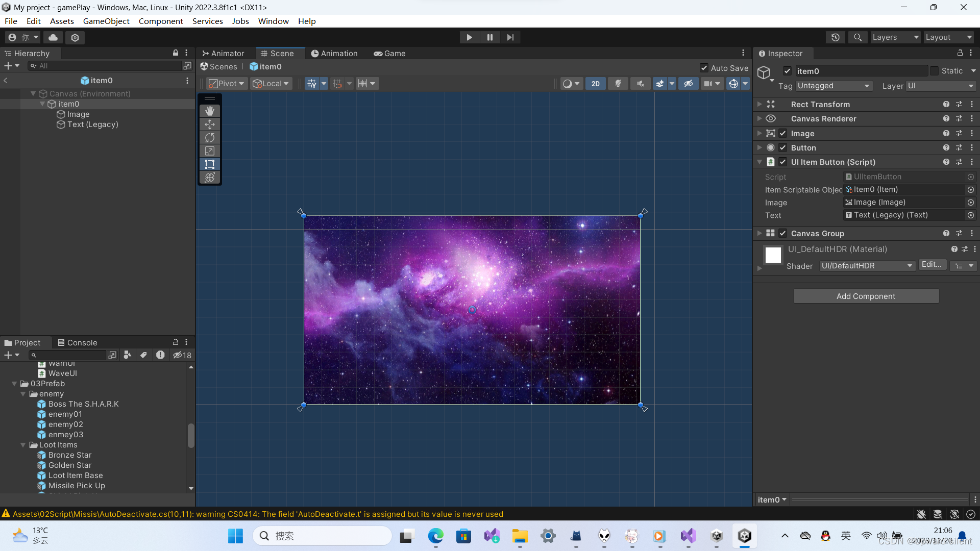
Task: Open the GameObject menu
Action: 106,21
